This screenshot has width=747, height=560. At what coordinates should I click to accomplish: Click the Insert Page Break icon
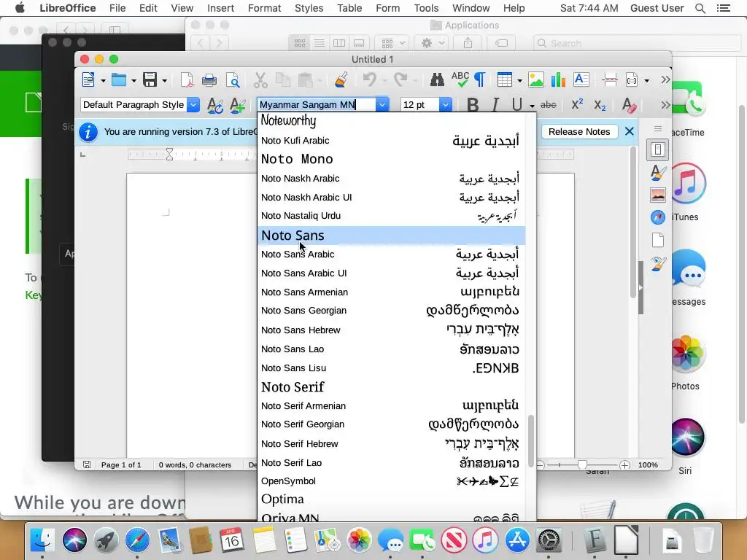610,80
